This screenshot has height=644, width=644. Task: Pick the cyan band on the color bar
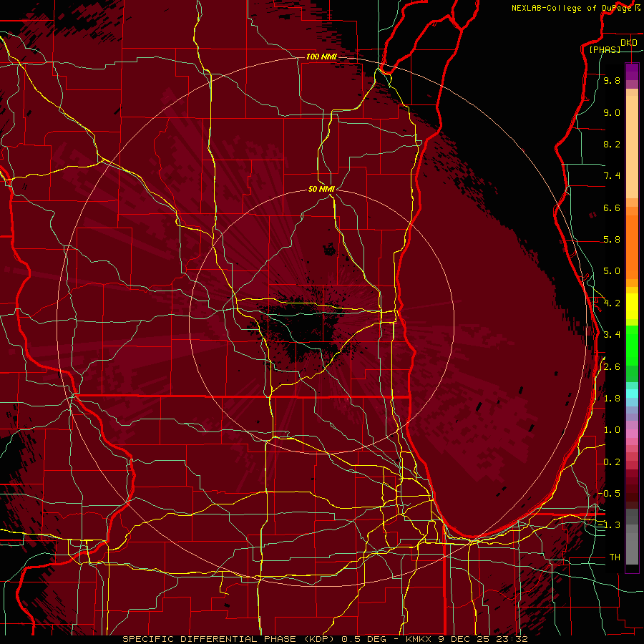[x=632, y=393]
